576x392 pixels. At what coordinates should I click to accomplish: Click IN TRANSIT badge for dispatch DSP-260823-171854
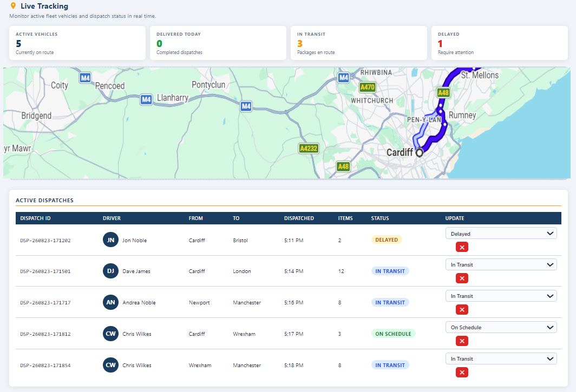point(390,365)
